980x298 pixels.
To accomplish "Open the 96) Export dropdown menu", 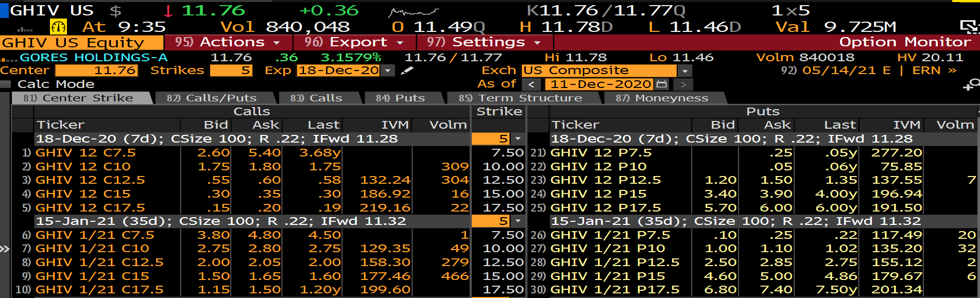I will (x=354, y=42).
